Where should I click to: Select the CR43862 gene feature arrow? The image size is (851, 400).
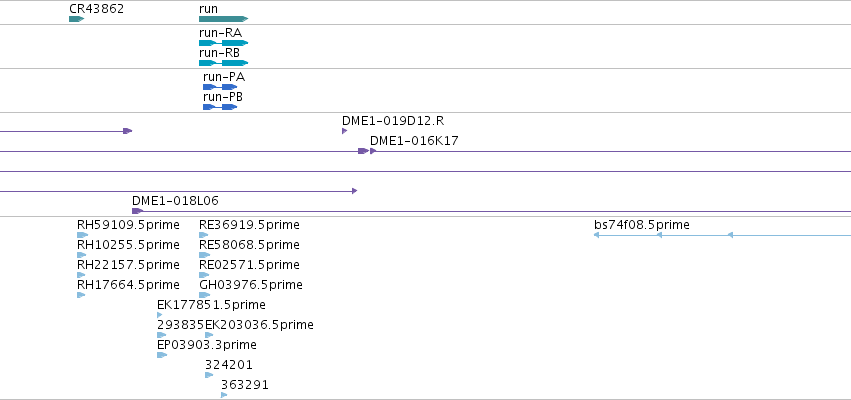point(77,19)
